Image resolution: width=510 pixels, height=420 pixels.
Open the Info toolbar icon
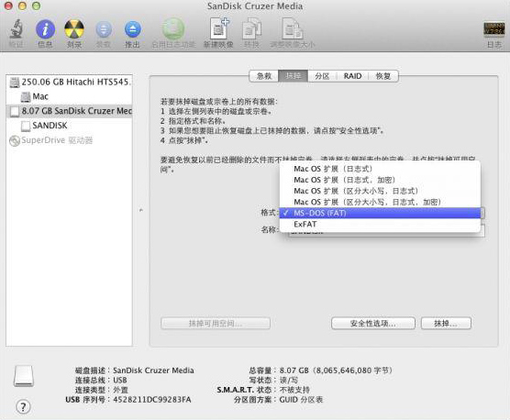pyautogui.click(x=45, y=29)
